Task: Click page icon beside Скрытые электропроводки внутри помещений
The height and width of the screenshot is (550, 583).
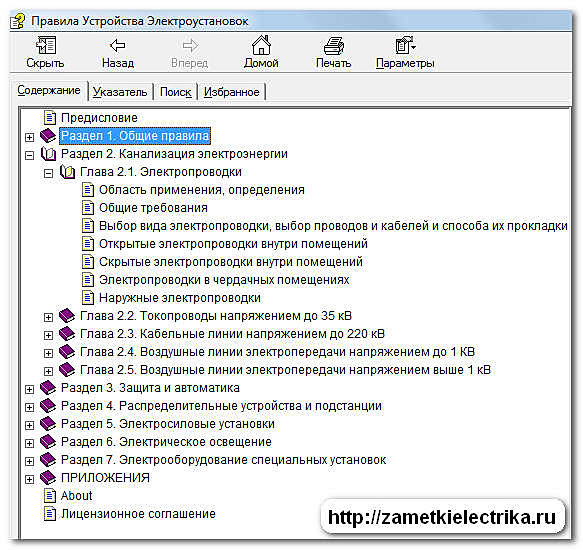Action: tap(88, 262)
